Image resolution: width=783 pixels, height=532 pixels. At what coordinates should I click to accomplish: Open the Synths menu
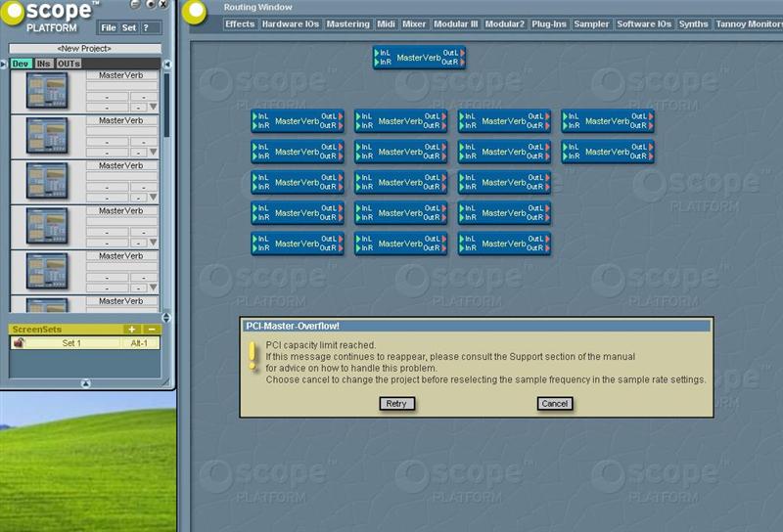click(693, 23)
